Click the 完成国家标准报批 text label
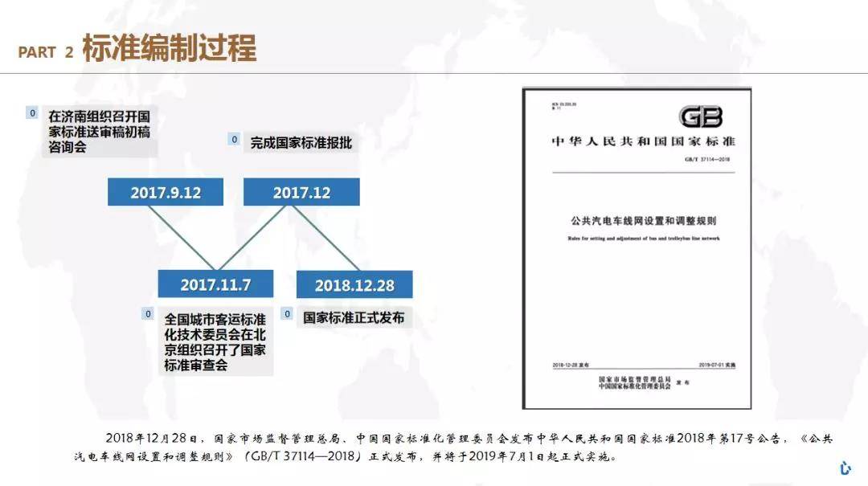 click(x=301, y=143)
